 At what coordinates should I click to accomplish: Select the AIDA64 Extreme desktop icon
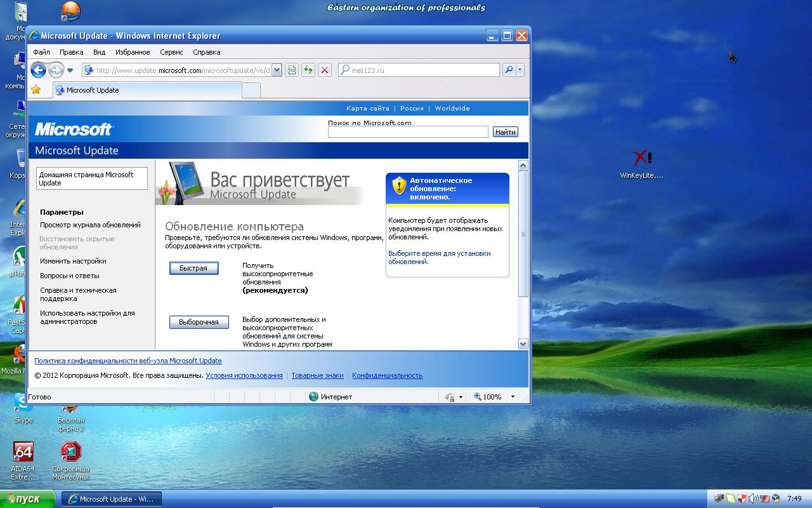click(23, 461)
